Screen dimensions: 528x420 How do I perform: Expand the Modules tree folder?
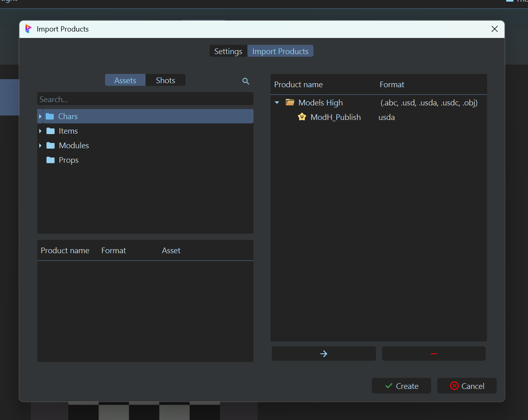(40, 145)
